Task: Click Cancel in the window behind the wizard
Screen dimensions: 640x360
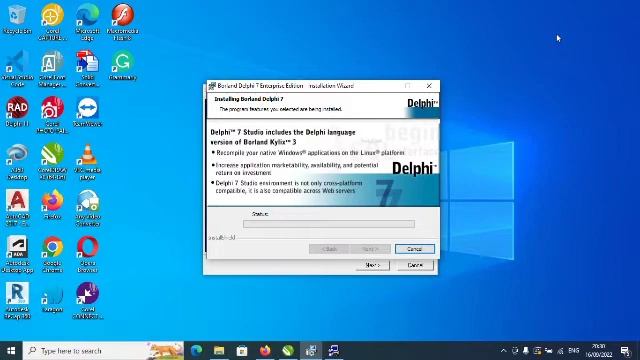Action: (x=415, y=265)
